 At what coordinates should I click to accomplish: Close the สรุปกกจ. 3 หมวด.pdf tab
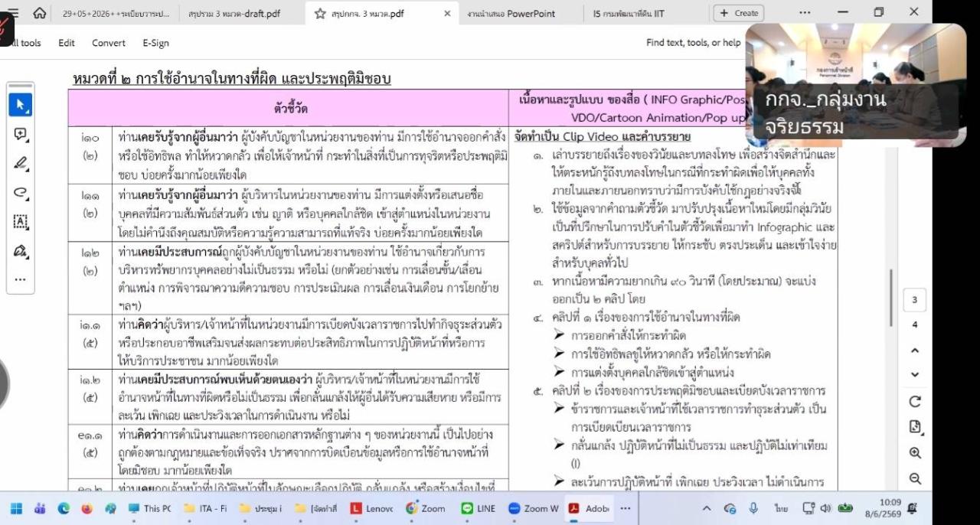pos(447,13)
